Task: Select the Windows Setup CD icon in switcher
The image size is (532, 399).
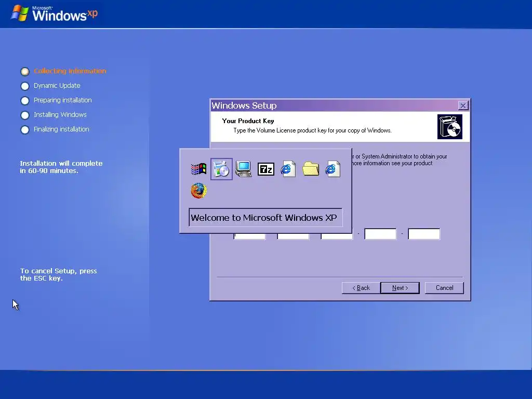Action: click(221, 169)
